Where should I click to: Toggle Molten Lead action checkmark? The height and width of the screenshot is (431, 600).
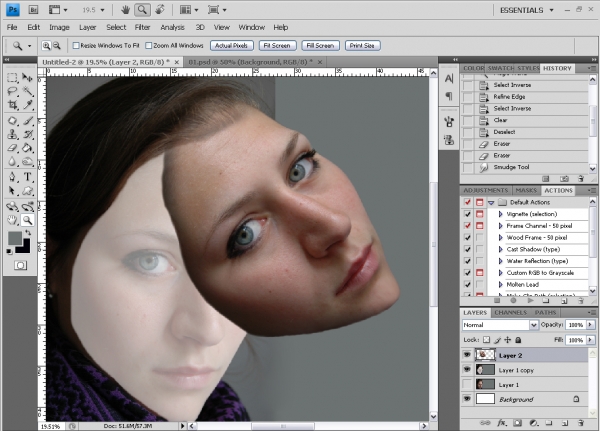(467, 284)
